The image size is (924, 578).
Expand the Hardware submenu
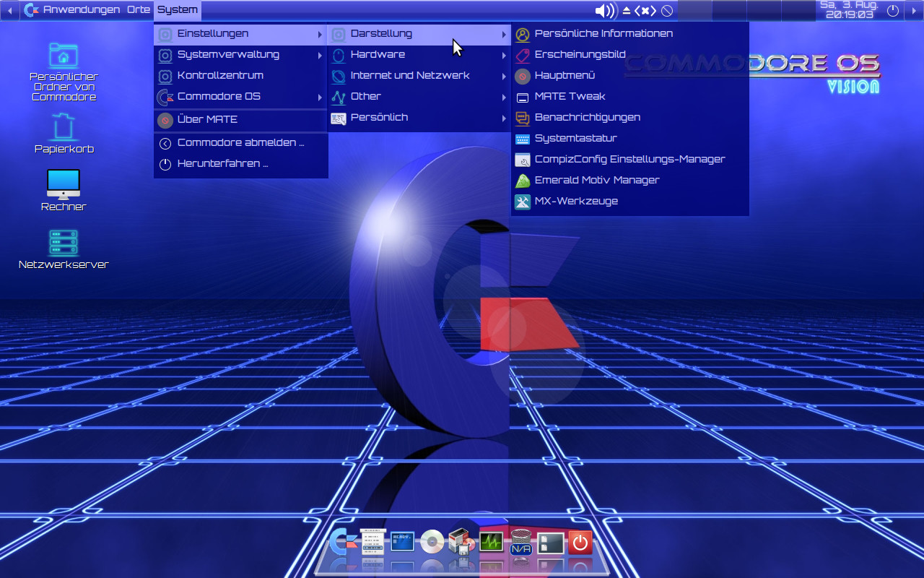[x=377, y=54]
